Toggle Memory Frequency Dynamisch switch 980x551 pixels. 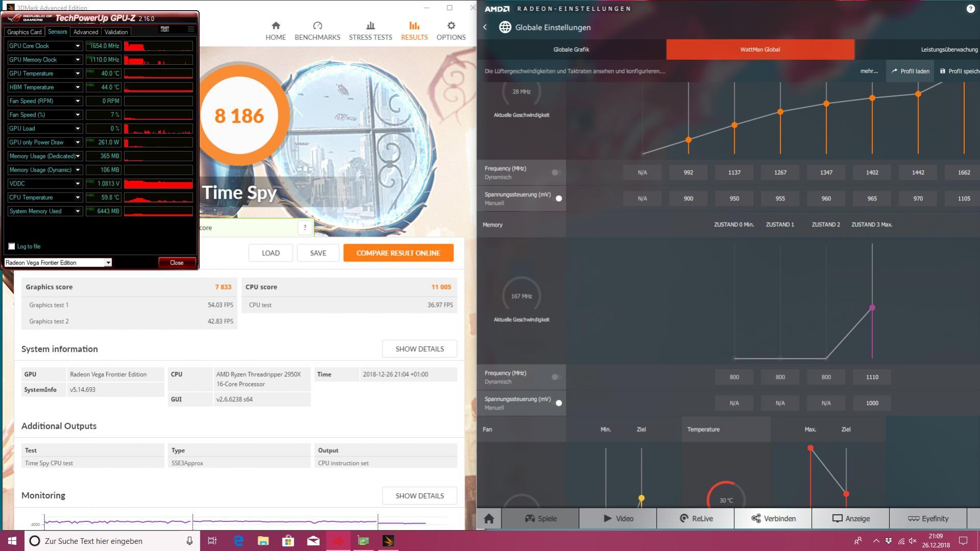coord(557,377)
